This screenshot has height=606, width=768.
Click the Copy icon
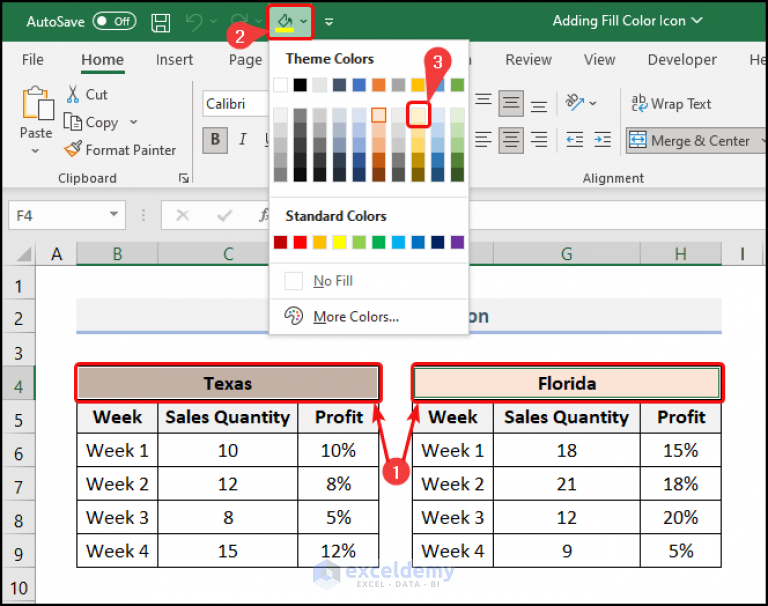(x=72, y=122)
